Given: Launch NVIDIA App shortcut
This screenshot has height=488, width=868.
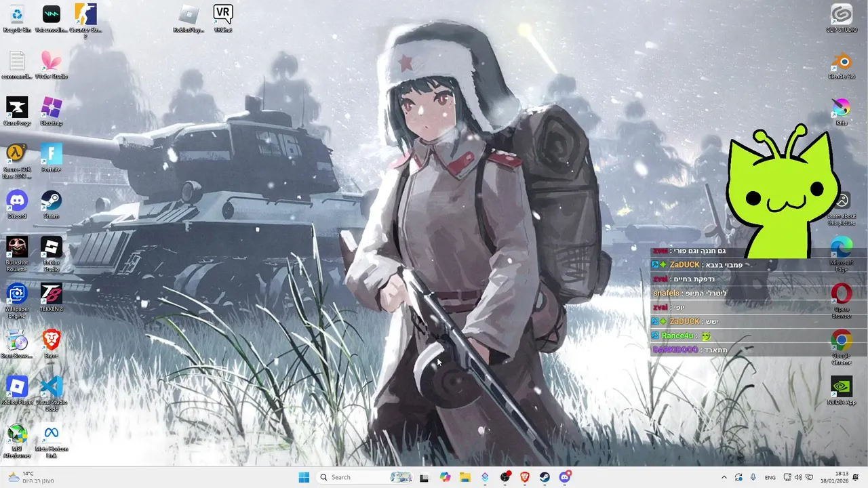Looking at the screenshot, I should click(x=842, y=391).
